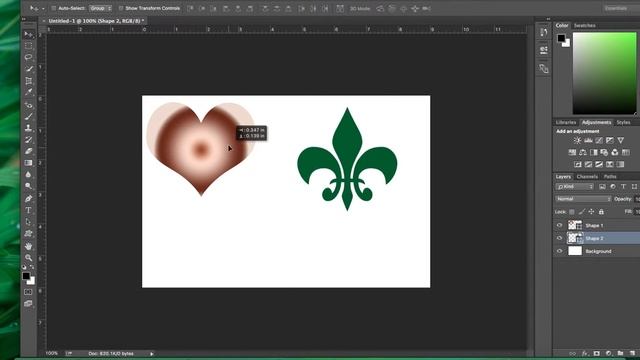The image size is (640, 360).
Task: Open the Normal blend mode dropdown
Action: (583, 199)
